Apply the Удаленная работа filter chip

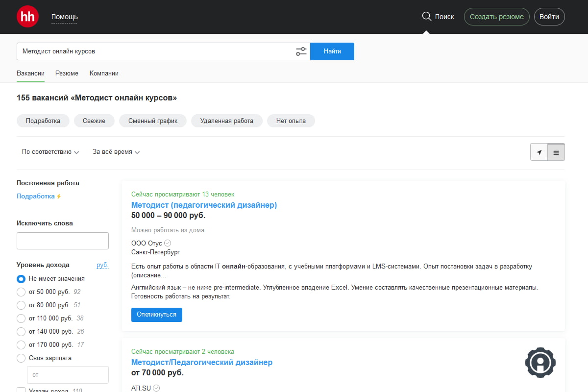(x=226, y=121)
